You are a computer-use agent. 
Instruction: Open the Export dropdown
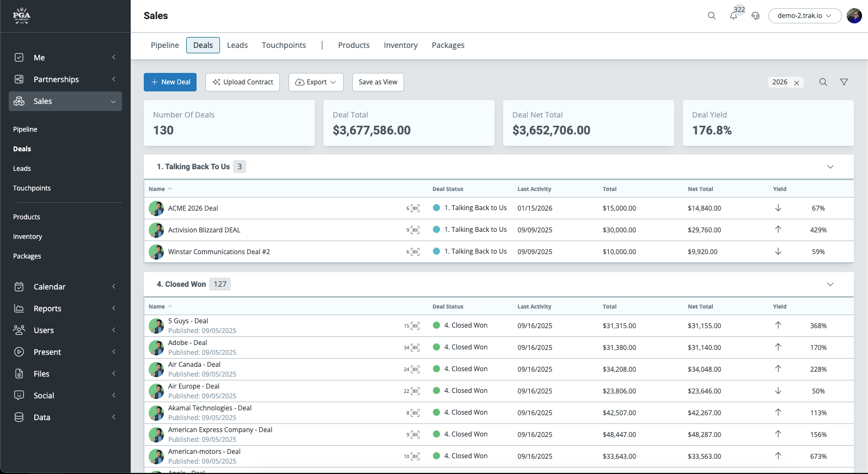tap(316, 82)
